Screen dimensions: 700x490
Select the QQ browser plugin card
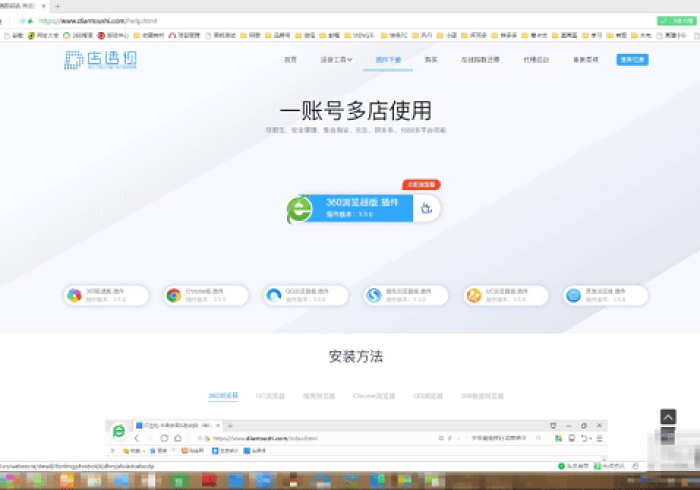pyautogui.click(x=306, y=295)
